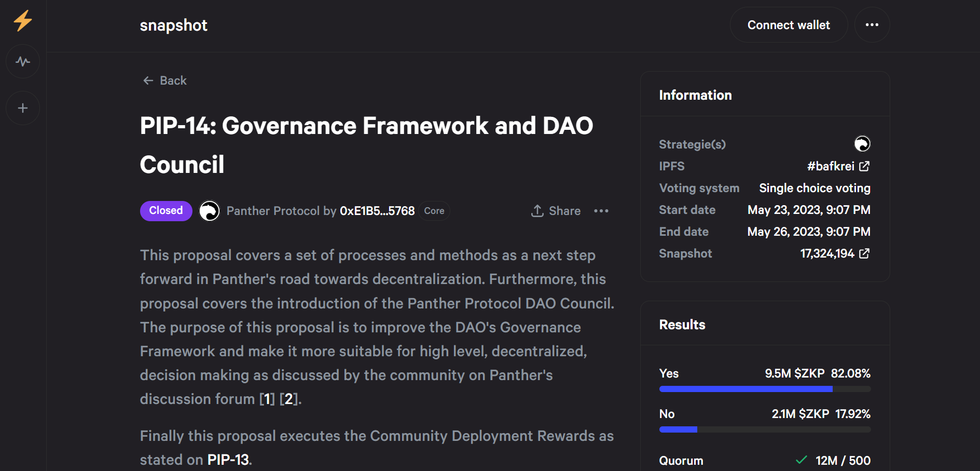The width and height of the screenshot is (980, 471).
Task: Click the Snapshot lightning bolt logo
Action: [x=23, y=21]
